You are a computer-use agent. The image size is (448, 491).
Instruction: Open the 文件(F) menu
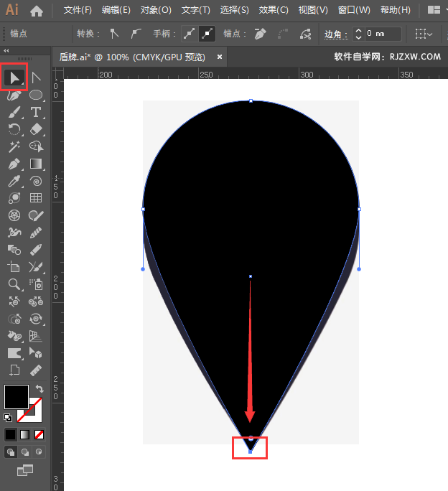tap(78, 11)
